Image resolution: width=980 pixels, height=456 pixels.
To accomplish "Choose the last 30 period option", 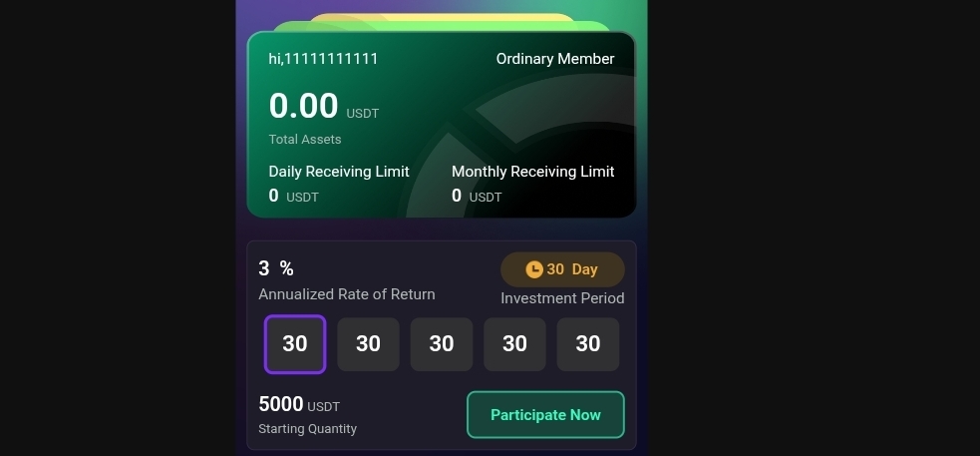I will point(588,344).
